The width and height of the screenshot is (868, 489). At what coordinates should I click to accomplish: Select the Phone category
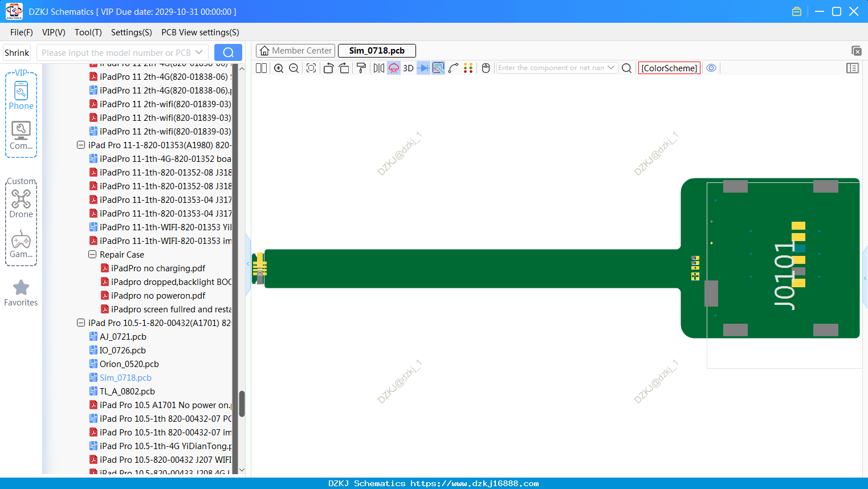pos(21,95)
